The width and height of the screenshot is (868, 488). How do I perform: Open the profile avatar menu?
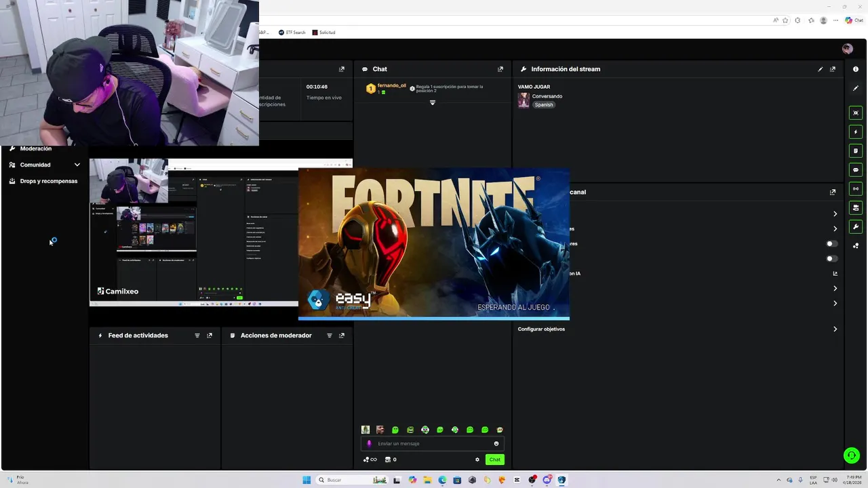point(847,49)
